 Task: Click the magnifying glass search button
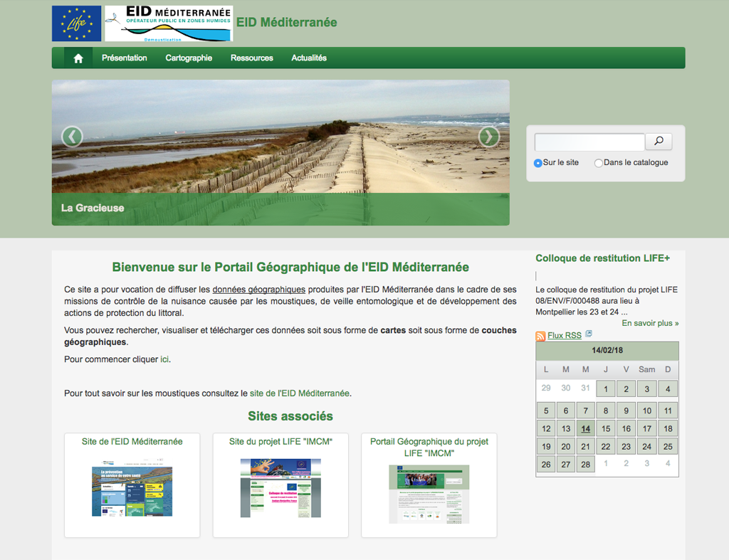point(659,142)
